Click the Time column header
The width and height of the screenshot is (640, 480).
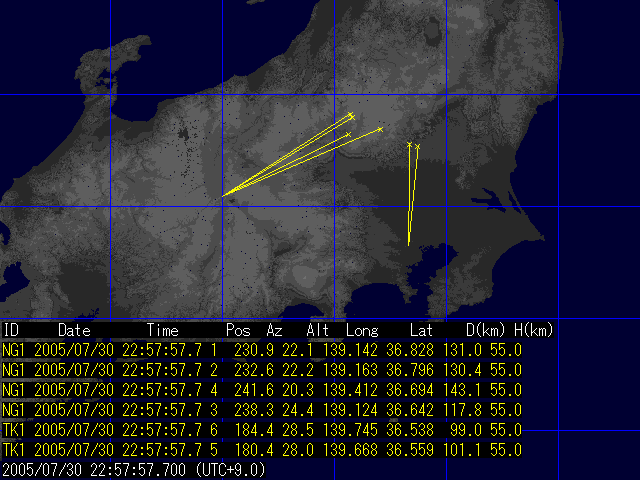pyautogui.click(x=163, y=329)
